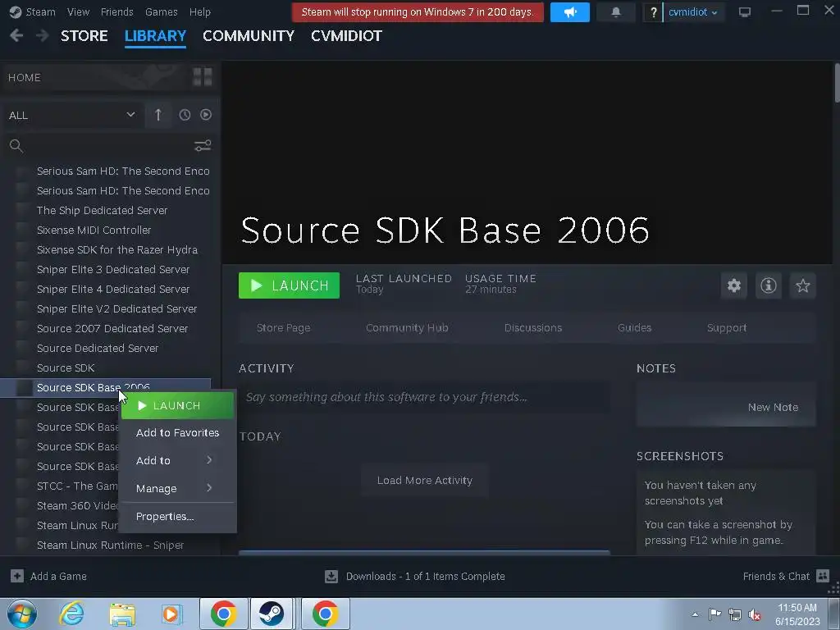Open the ALL collection dropdown
Screen dimensions: 840x630
[72, 115]
